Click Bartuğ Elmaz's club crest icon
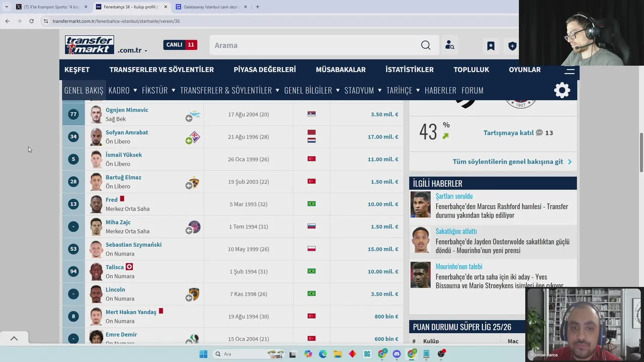The image size is (644, 362). (x=194, y=182)
